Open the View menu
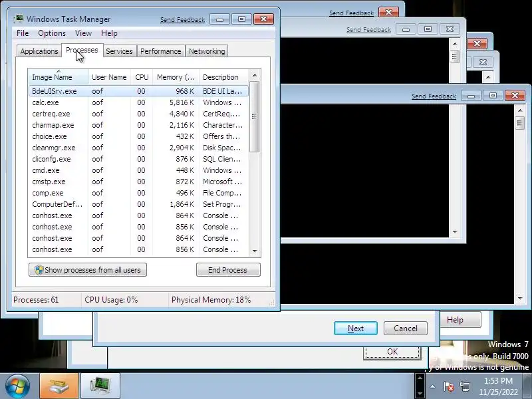Screen dimensions: 532x399 pyautogui.click(x=84, y=33)
